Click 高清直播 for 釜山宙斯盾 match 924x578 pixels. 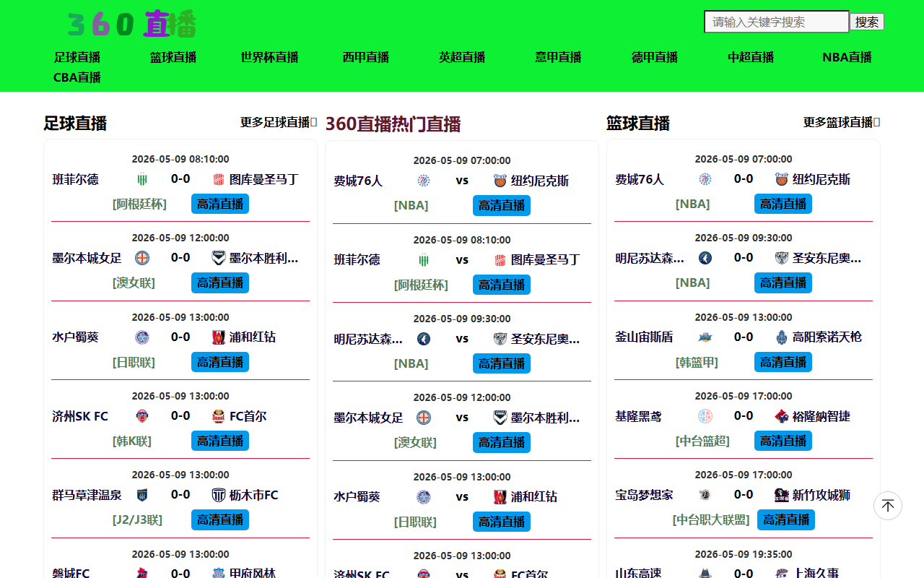[x=783, y=362]
